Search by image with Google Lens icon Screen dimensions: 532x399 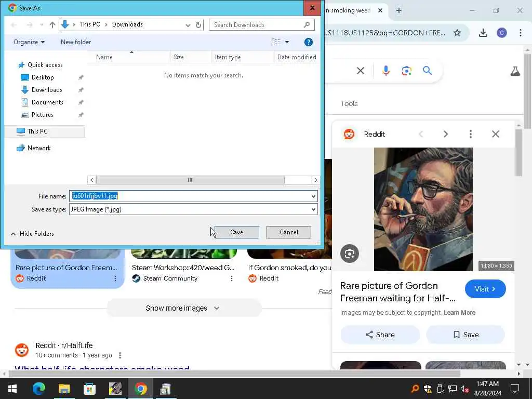tap(407, 71)
